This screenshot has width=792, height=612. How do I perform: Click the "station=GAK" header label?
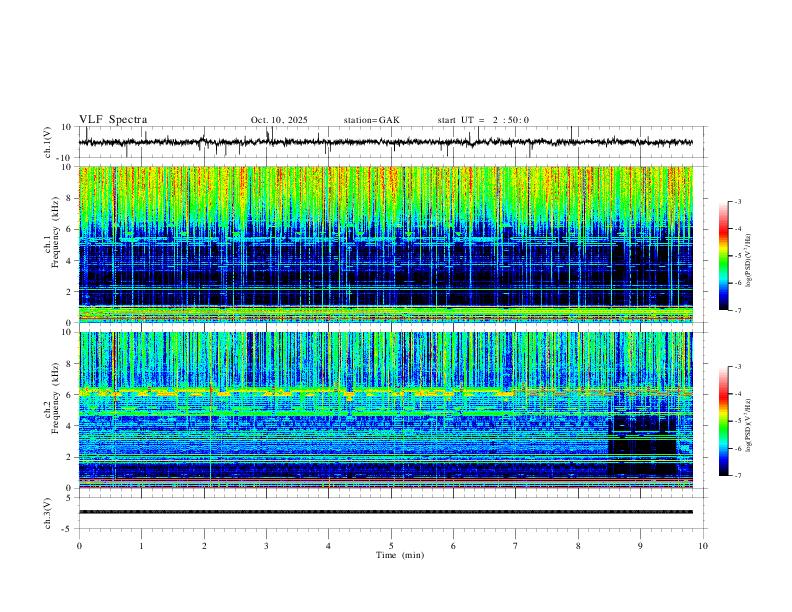pyautogui.click(x=371, y=120)
